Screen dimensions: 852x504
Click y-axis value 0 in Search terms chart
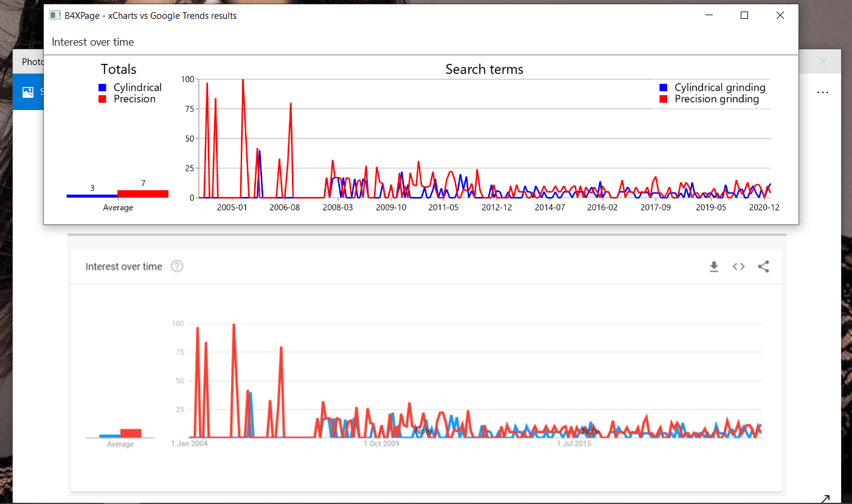[192, 198]
